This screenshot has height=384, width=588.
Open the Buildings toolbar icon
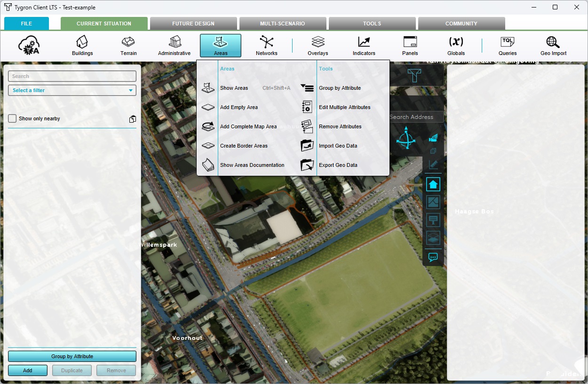pyautogui.click(x=82, y=43)
